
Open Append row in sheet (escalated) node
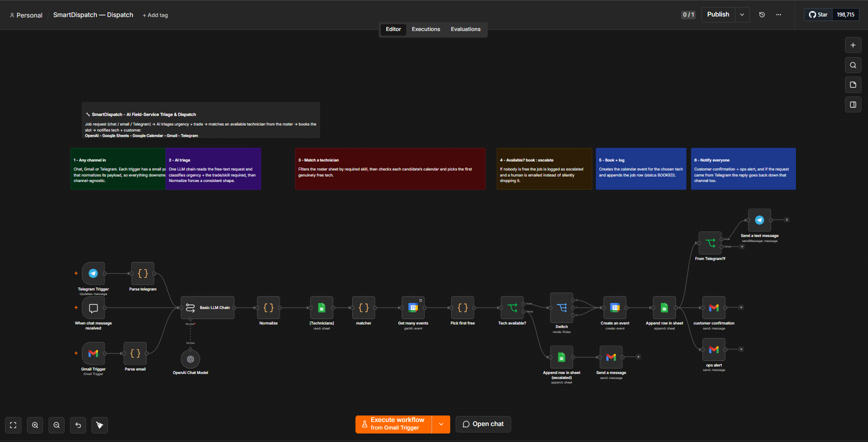(x=562, y=357)
